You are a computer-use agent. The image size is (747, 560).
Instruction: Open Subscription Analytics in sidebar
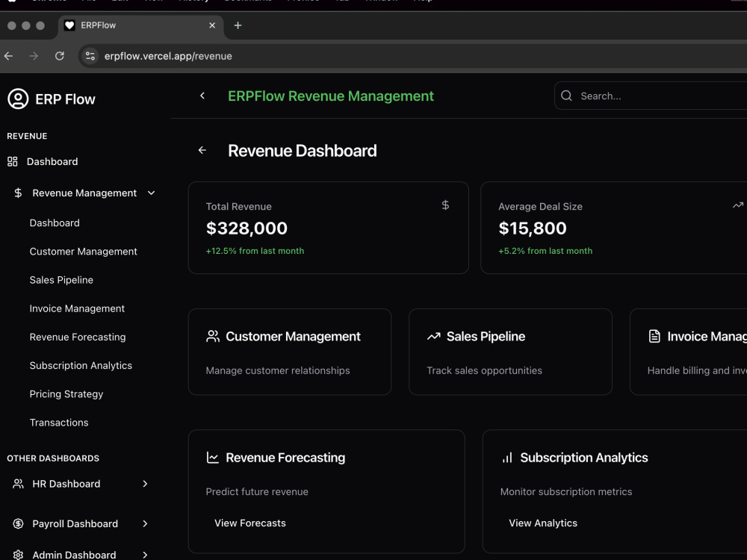click(81, 366)
